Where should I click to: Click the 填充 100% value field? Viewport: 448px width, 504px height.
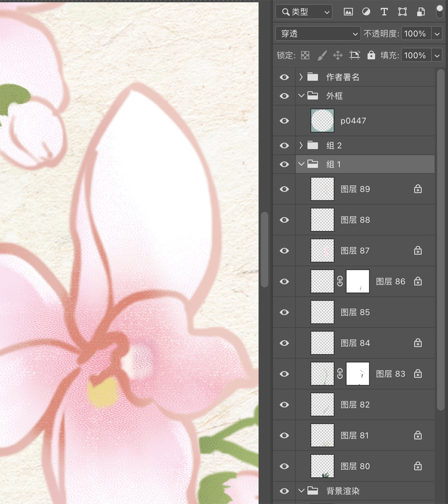[x=416, y=55]
